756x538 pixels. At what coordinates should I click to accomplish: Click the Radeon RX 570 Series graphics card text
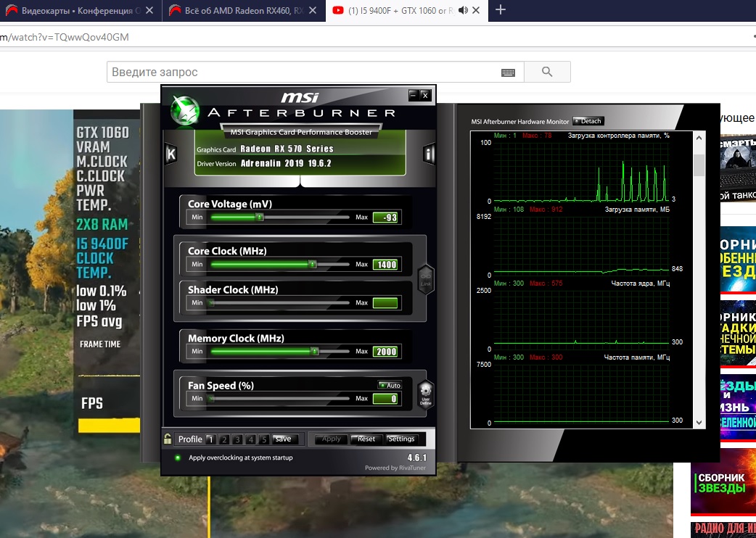pos(287,149)
